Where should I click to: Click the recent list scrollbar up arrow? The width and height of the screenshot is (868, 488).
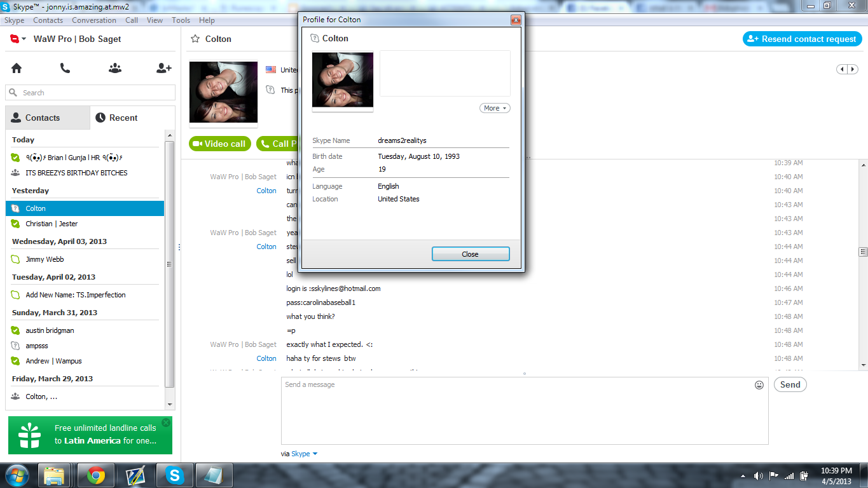pos(169,135)
